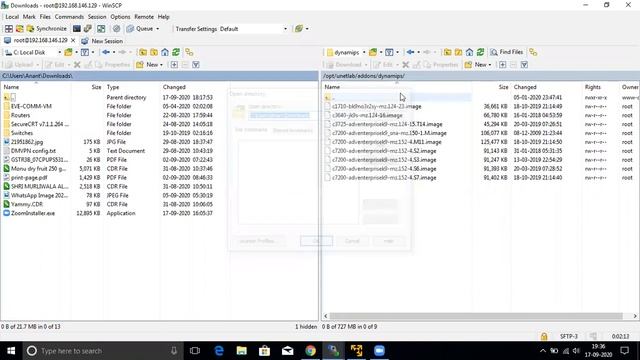Select the ZoomInstaller.exe file
Screen dimensions: 640x360
(33, 213)
